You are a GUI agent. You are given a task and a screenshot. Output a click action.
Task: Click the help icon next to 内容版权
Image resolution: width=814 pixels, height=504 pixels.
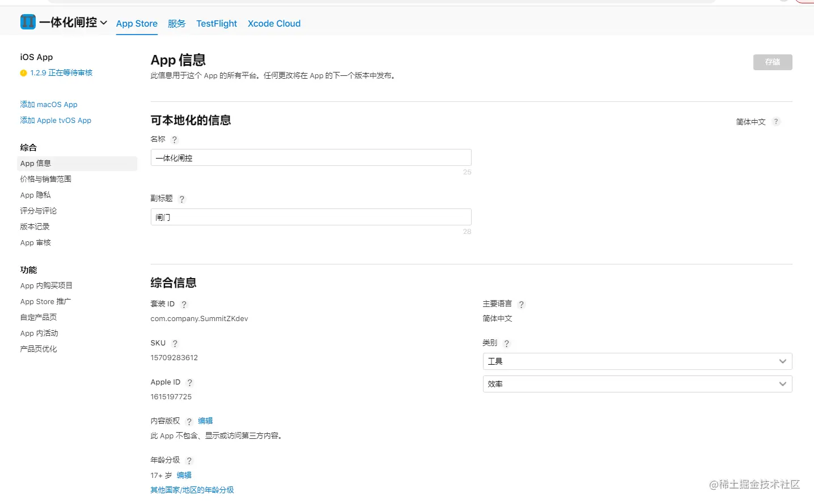189,421
